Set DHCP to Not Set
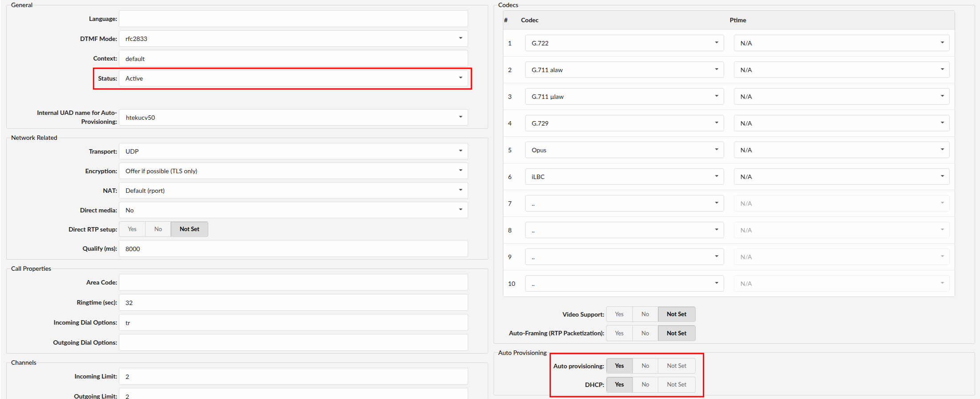 [x=676, y=385]
